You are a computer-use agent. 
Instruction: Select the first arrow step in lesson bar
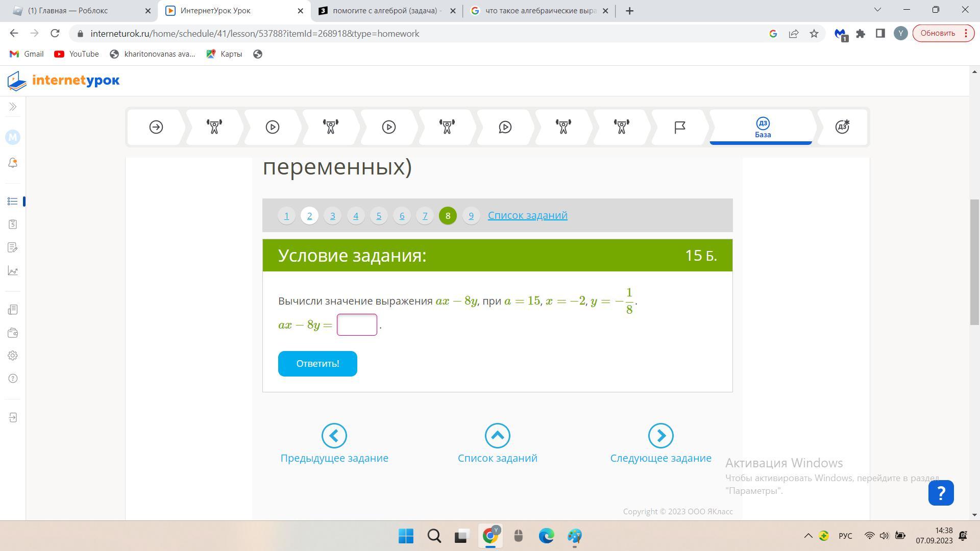click(156, 127)
